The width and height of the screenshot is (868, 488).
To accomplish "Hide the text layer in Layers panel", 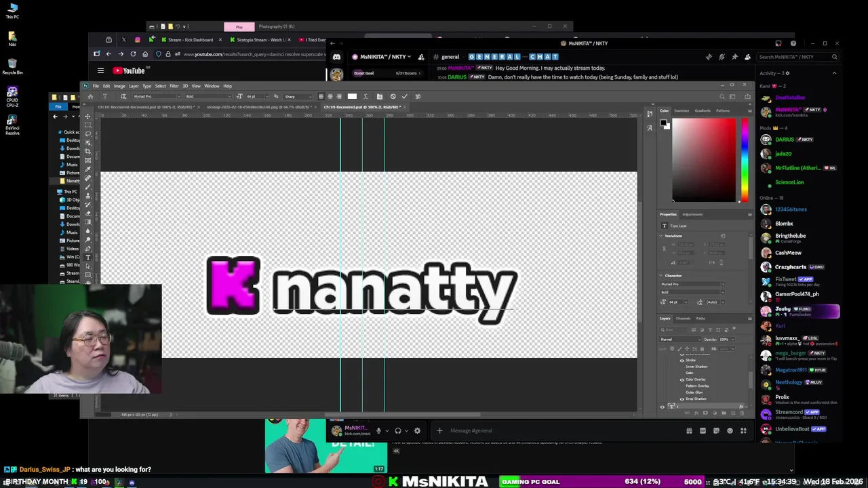I will pyautogui.click(x=663, y=407).
